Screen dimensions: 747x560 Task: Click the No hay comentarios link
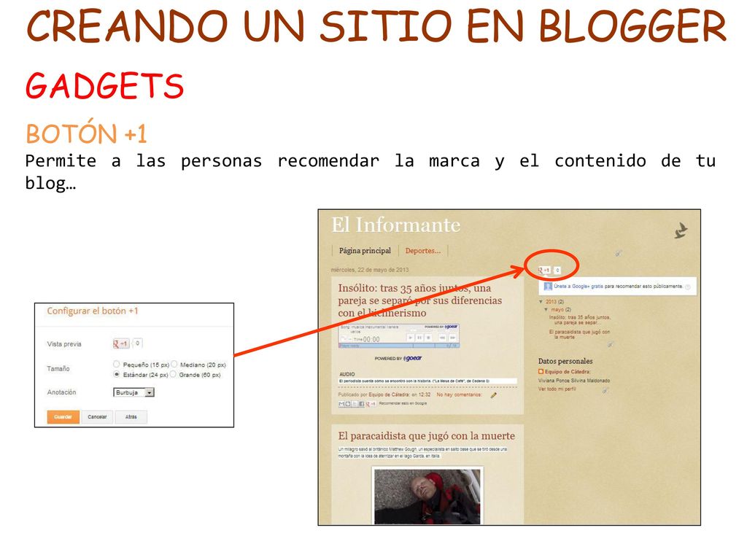tap(460, 394)
